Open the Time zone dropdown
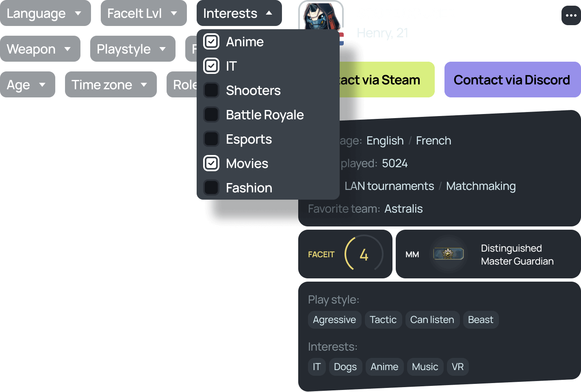581x392 pixels. click(111, 84)
